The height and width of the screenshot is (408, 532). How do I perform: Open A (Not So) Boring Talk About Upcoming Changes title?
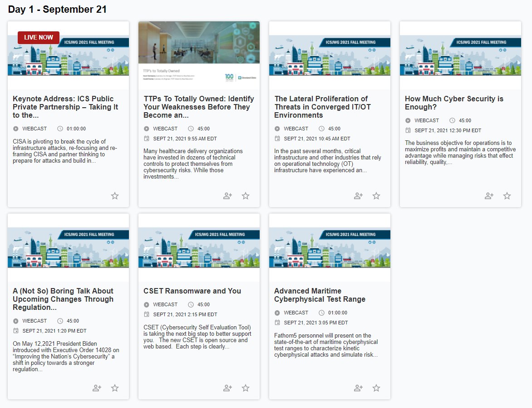point(63,299)
